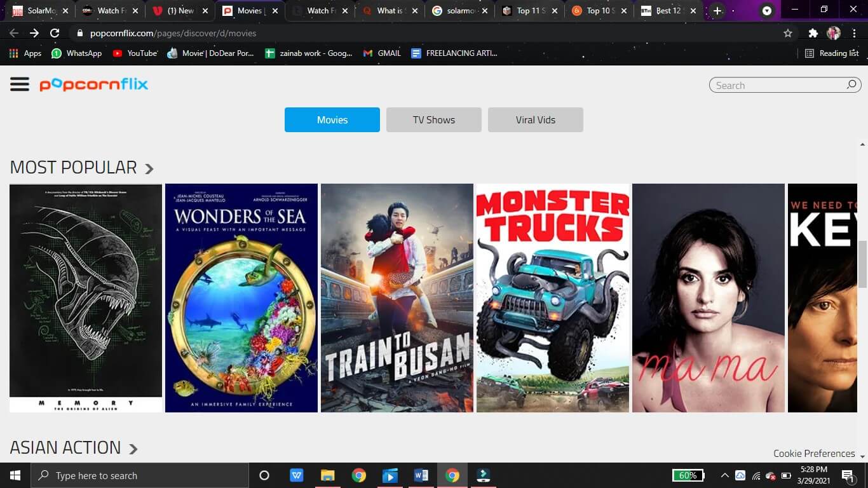Viewport: 868px width, 488px height.
Task: Click the cloud icon in the system tray
Action: pyautogui.click(x=740, y=475)
